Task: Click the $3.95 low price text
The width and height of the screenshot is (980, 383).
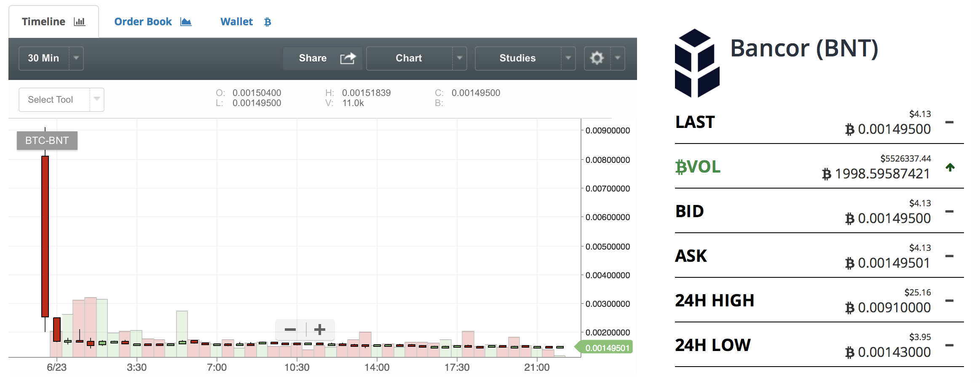Action: pyautogui.click(x=920, y=337)
